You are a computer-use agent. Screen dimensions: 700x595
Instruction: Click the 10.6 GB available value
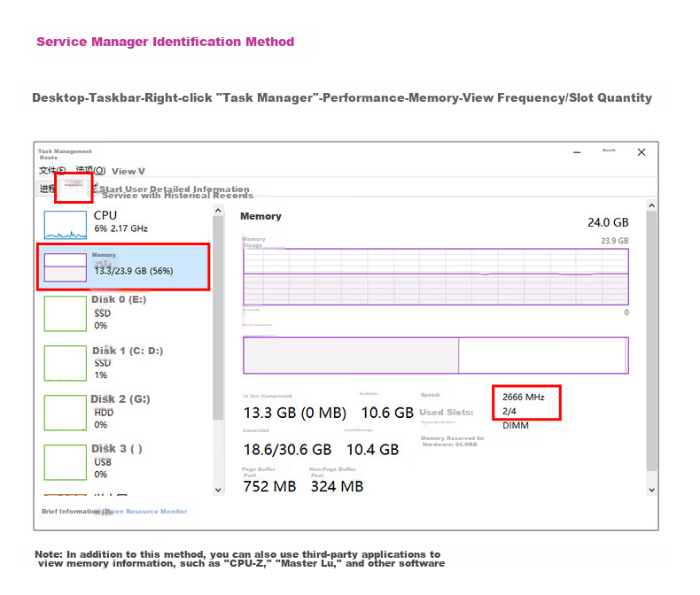387,413
